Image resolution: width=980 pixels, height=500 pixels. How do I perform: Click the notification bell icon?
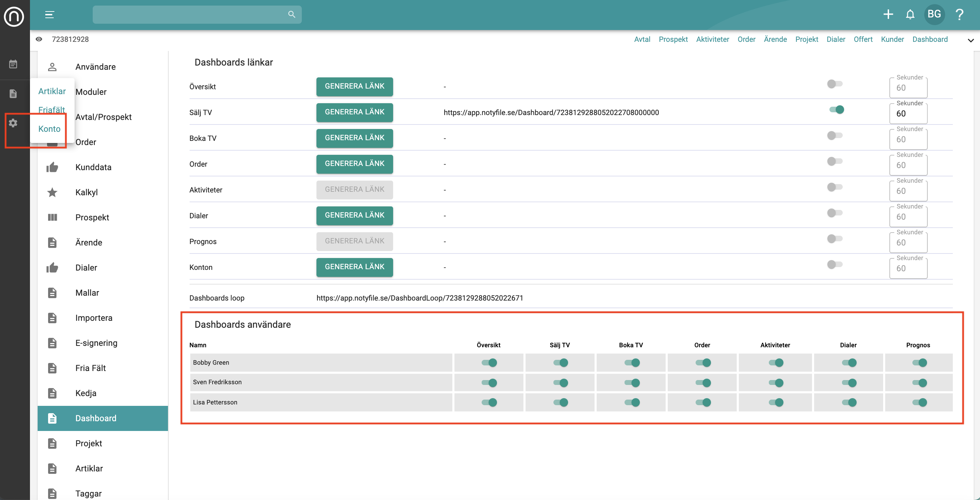pyautogui.click(x=910, y=14)
